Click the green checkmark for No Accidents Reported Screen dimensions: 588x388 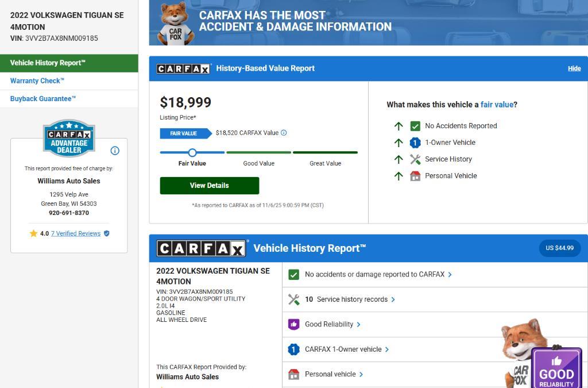point(415,126)
